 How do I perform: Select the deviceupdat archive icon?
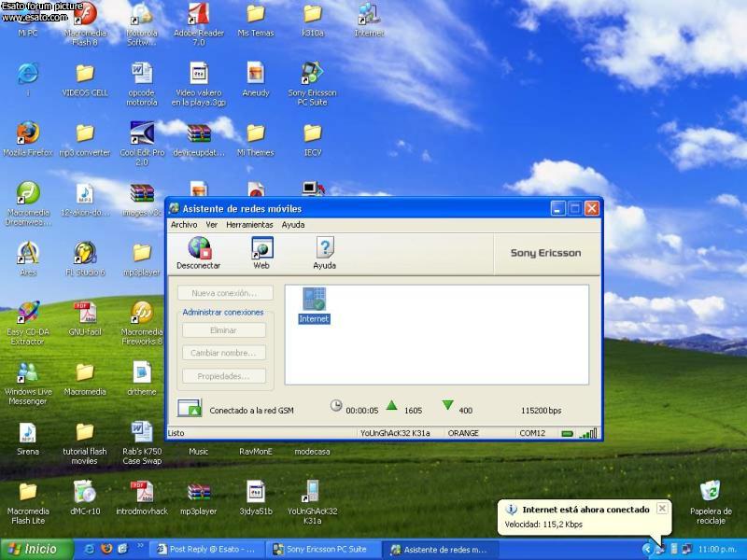pos(199,140)
